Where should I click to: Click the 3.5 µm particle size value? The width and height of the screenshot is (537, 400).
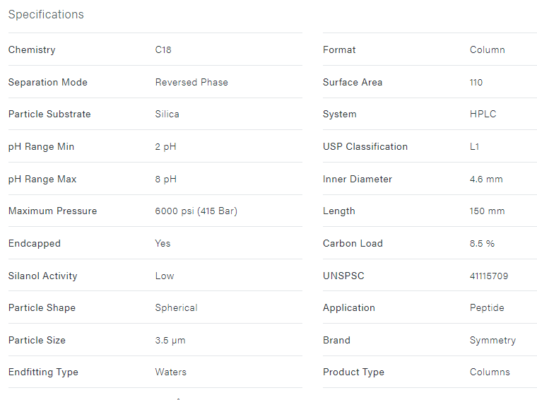170,340
